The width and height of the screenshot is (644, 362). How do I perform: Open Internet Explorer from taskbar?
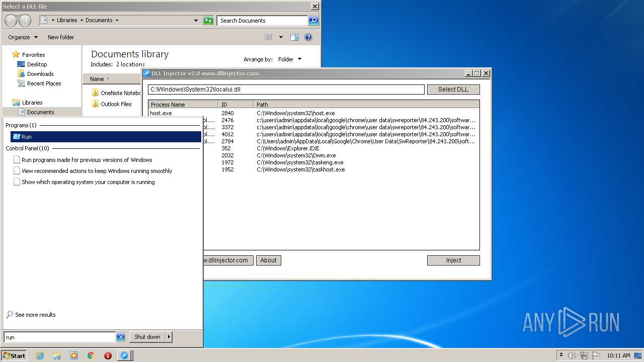coord(40,355)
